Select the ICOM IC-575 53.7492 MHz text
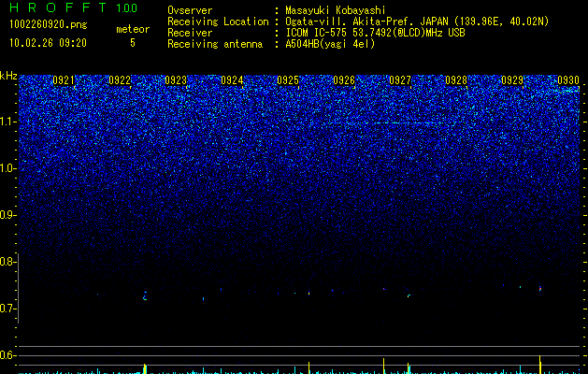588x374 pixels. click(375, 33)
